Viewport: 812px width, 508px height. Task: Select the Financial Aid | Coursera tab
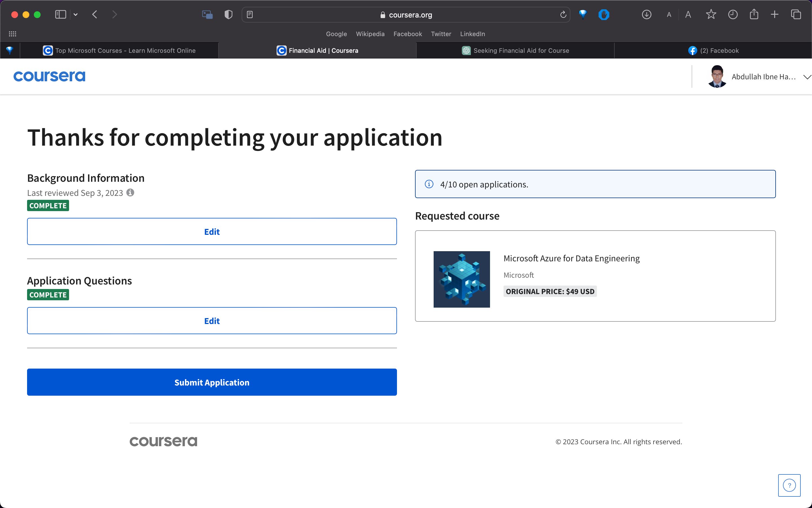(x=317, y=51)
